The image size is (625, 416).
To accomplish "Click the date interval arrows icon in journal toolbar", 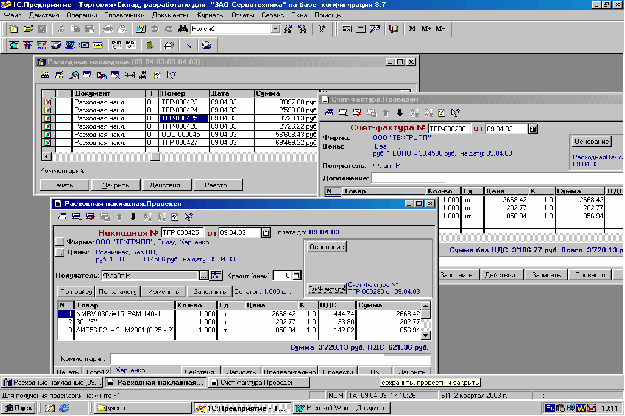I will [130, 75].
